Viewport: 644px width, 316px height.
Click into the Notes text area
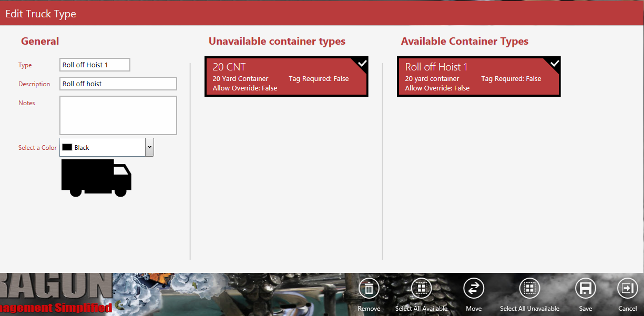(118, 115)
